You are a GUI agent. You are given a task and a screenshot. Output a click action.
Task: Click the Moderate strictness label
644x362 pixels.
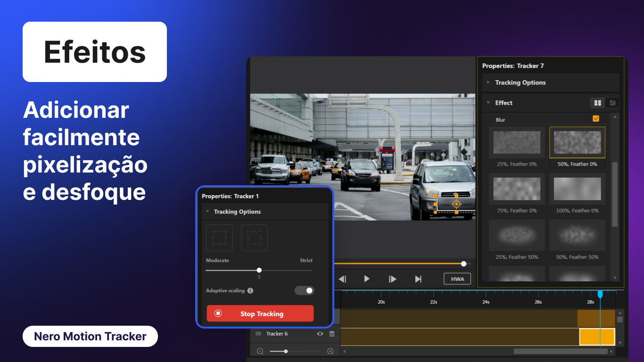point(217,260)
